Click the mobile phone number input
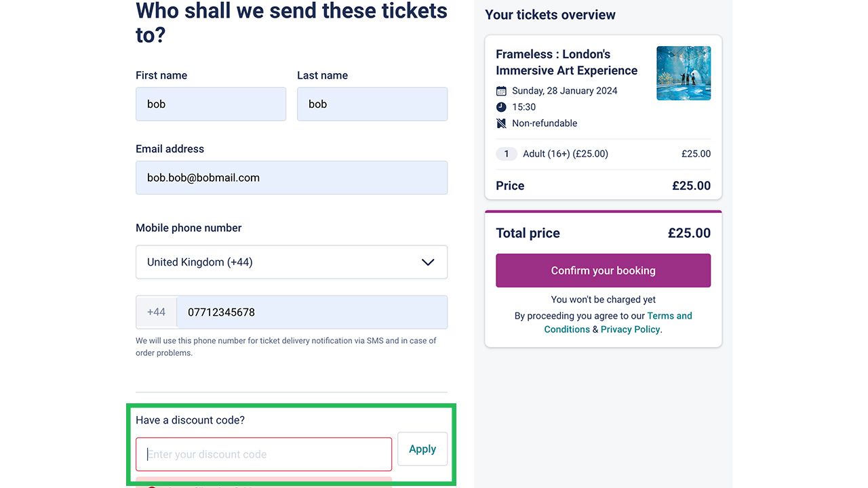The width and height of the screenshot is (868, 488). [x=311, y=312]
